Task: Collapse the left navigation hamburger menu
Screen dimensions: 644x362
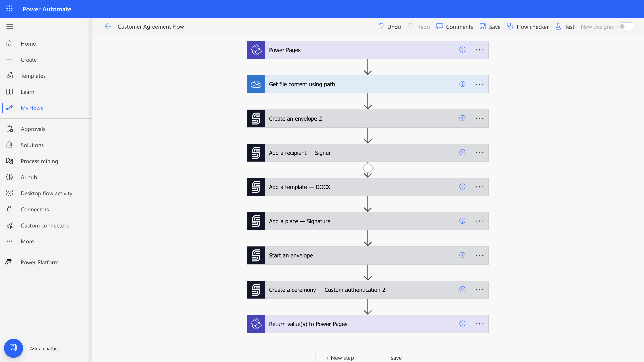Action: tap(9, 27)
